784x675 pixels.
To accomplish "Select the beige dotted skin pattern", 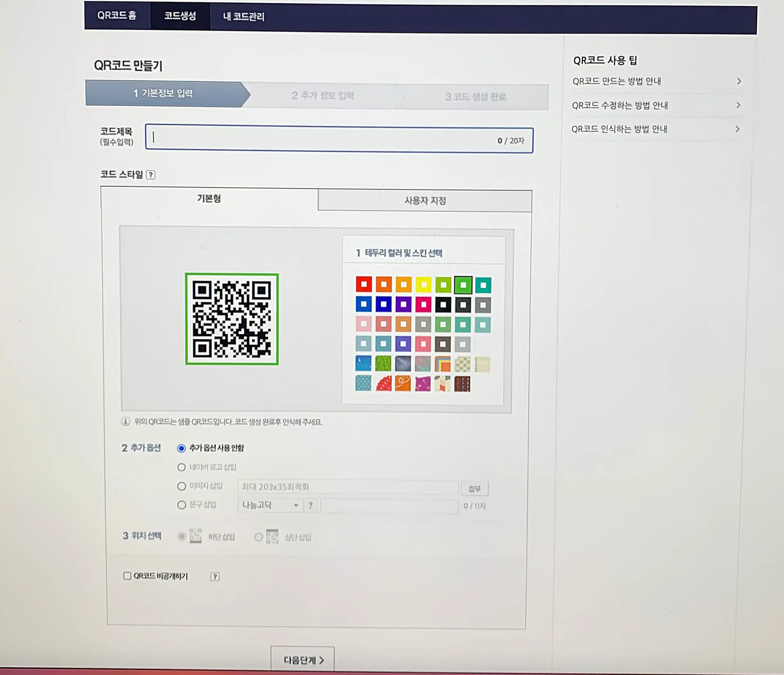I will [463, 365].
